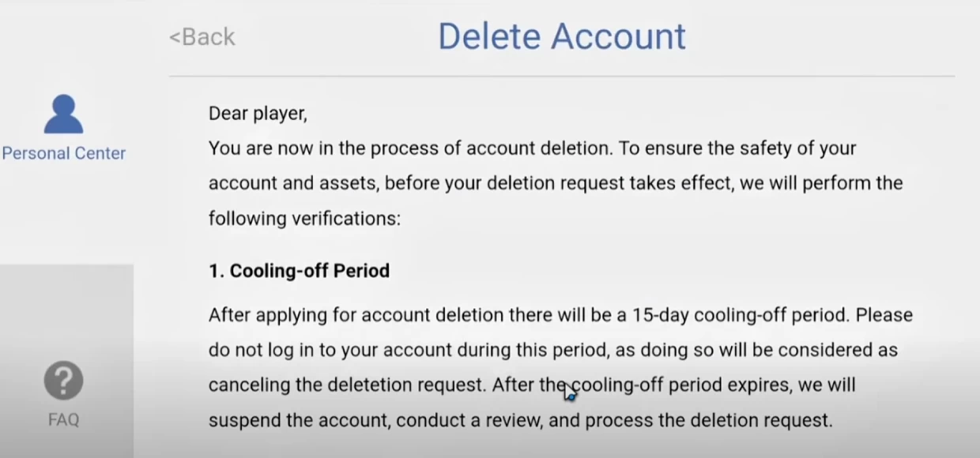
Task: Click the "Dear player," greeting text
Action: 258,114
